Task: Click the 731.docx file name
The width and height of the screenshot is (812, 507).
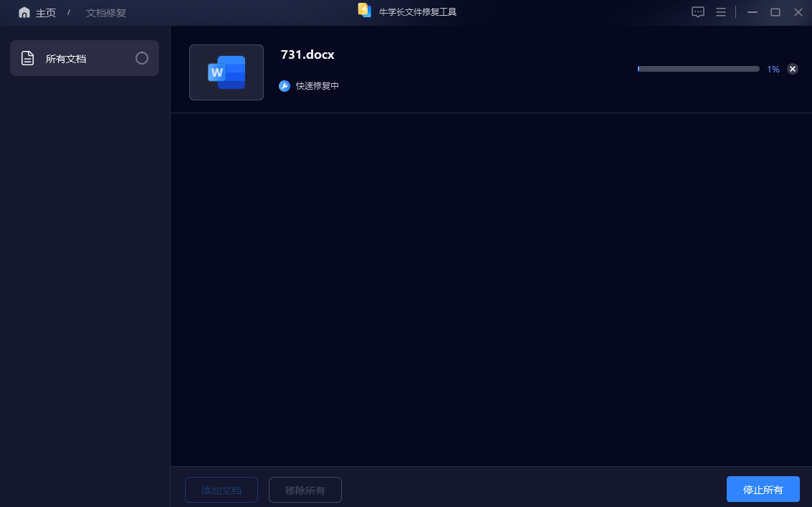Action: (x=307, y=55)
